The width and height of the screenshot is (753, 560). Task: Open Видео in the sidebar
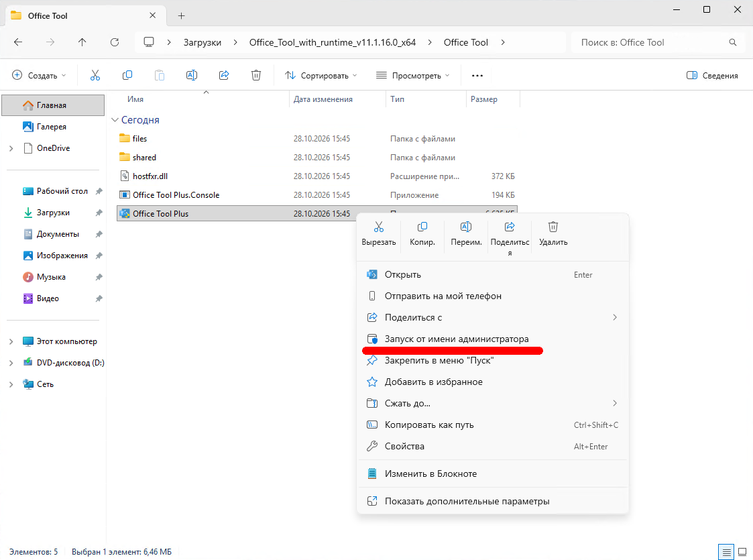(53, 298)
